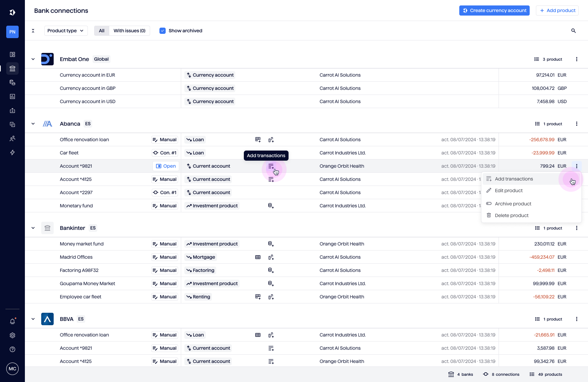This screenshot has height=382, width=588.
Task: Select Delete product in the context menu
Action: click(x=511, y=215)
